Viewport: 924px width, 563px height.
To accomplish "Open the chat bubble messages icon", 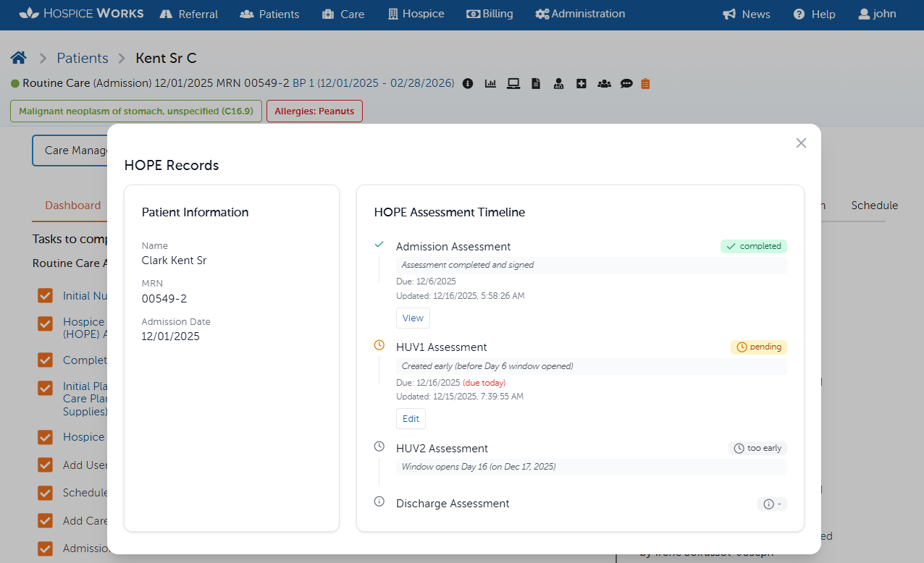I will point(626,83).
